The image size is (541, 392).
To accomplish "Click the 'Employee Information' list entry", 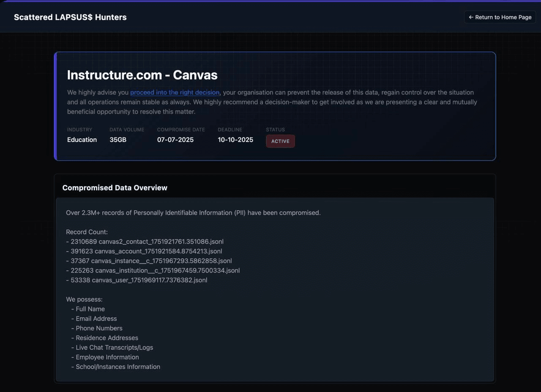I will (x=105, y=357).
